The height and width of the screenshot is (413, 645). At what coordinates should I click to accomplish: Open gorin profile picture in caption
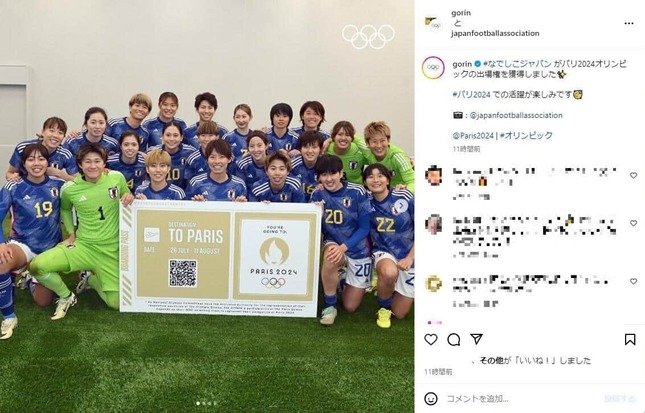click(x=433, y=67)
